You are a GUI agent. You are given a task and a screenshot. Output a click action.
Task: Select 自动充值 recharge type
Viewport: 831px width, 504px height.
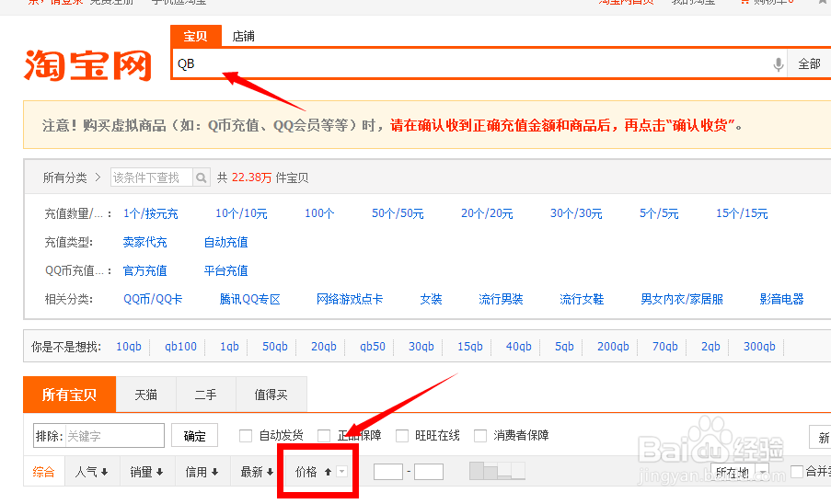[225, 242]
